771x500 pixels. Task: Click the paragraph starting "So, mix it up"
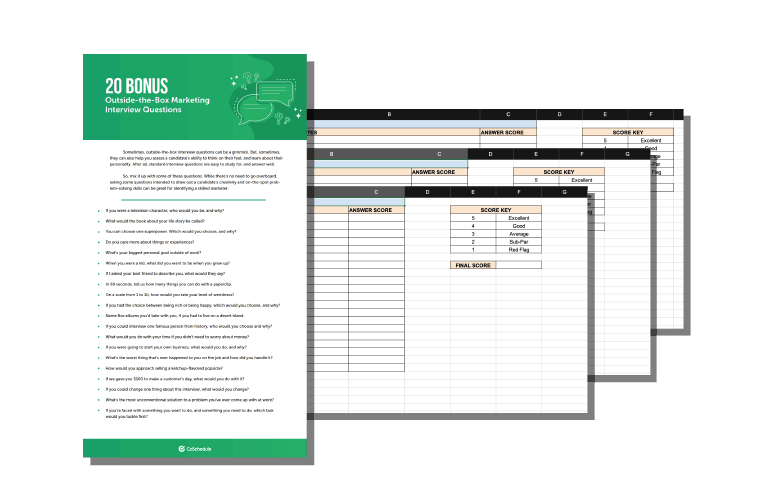[x=195, y=182]
